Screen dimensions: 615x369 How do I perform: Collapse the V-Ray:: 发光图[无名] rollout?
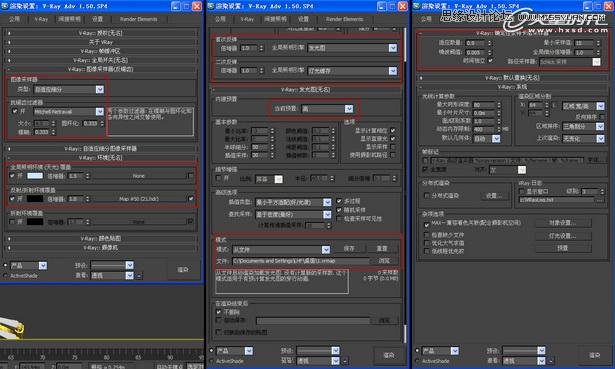click(x=306, y=90)
